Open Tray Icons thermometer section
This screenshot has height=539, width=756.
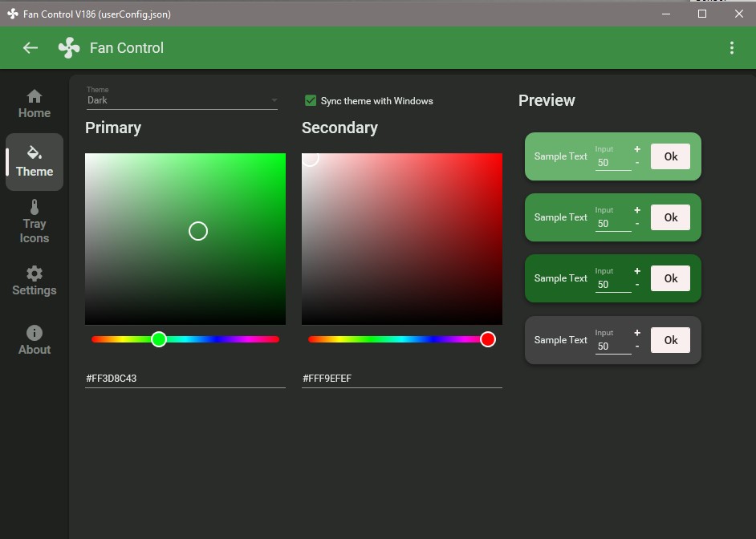pyautogui.click(x=35, y=221)
